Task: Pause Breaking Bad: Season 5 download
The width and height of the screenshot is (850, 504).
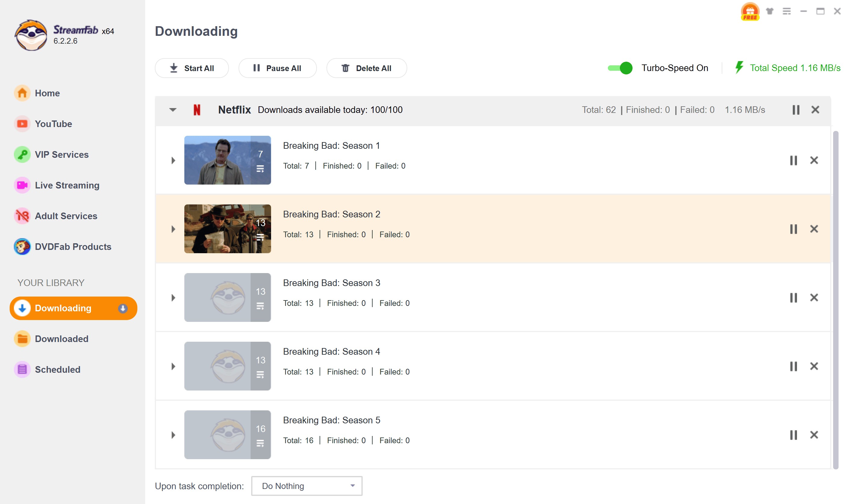Action: [793, 435]
